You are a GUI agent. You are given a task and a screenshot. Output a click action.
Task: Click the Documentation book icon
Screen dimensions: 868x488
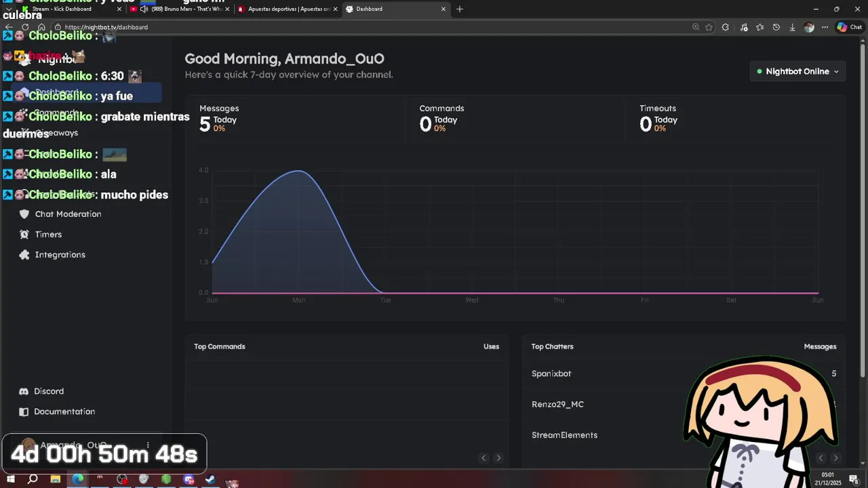(x=24, y=412)
